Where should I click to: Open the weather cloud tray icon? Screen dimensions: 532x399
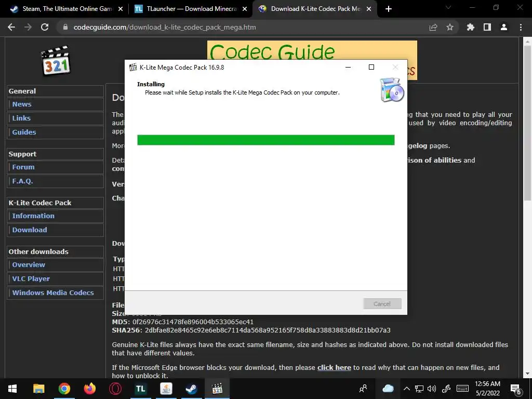click(x=388, y=389)
